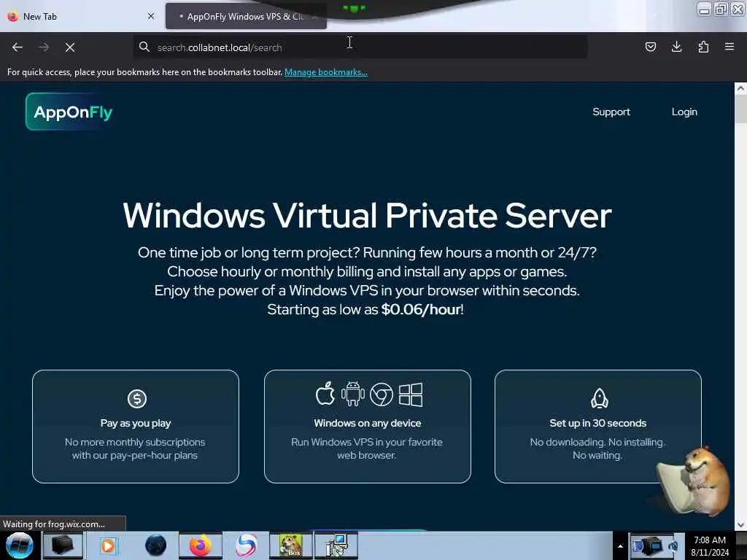Screen dimensions: 747x560
Task: Open the Pocket save icon in toolbar
Action: (650, 47)
